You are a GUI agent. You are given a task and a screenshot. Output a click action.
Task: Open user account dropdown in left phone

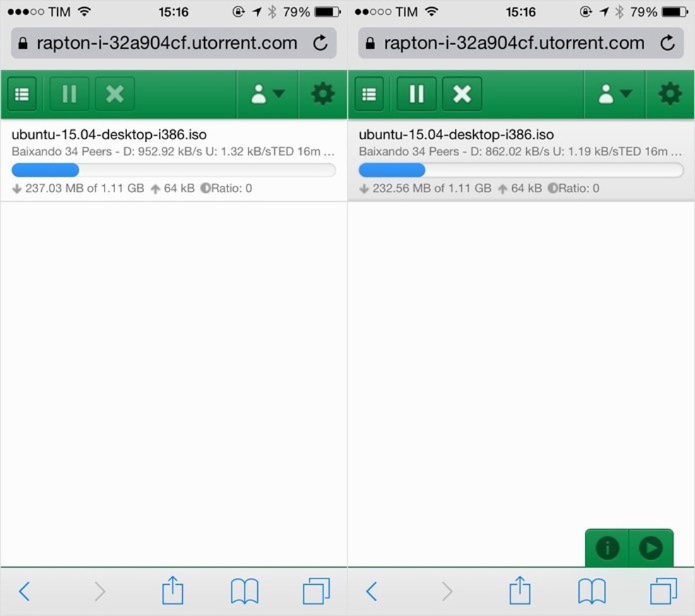[x=268, y=94]
